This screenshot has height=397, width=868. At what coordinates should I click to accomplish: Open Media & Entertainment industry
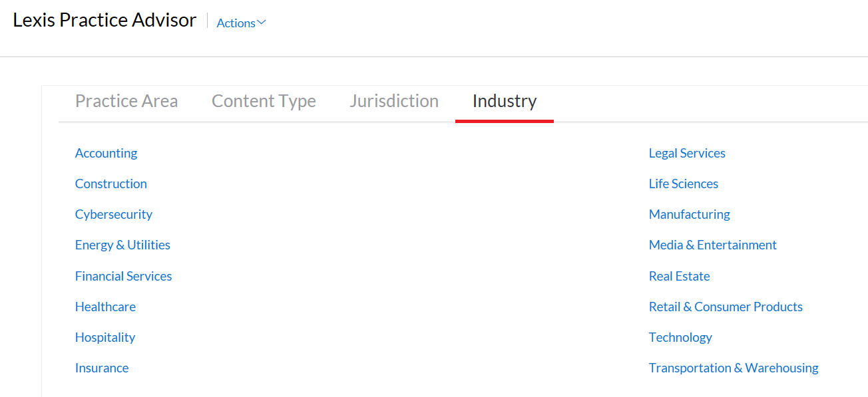(x=713, y=245)
